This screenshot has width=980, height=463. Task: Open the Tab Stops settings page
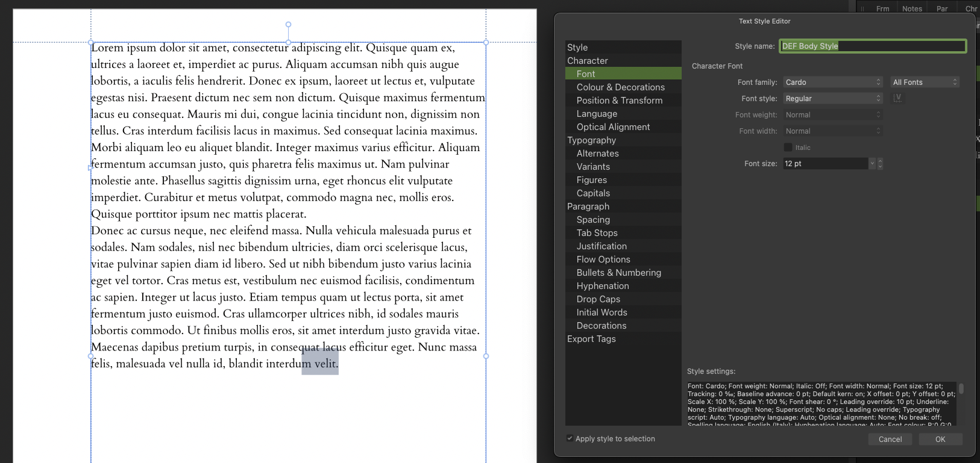623,232
